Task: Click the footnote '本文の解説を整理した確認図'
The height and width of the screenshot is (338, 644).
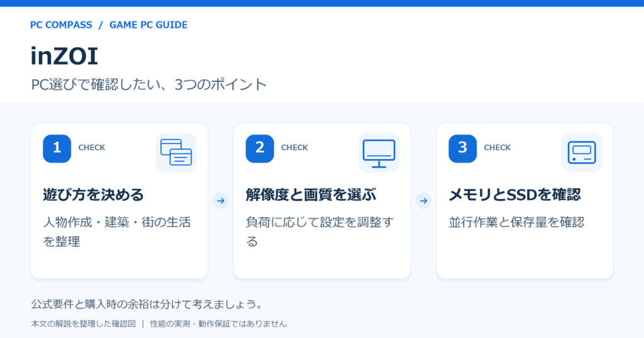Action: click(x=84, y=324)
